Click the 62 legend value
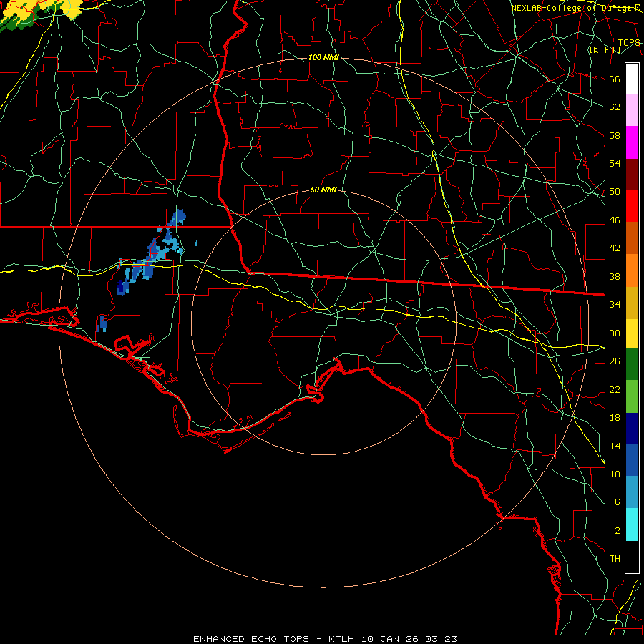The image size is (644, 644). [615, 107]
